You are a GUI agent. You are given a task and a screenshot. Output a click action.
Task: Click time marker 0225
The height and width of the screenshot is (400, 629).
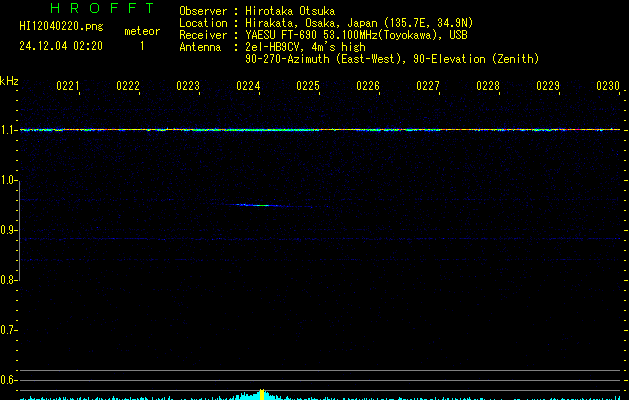pos(307,86)
